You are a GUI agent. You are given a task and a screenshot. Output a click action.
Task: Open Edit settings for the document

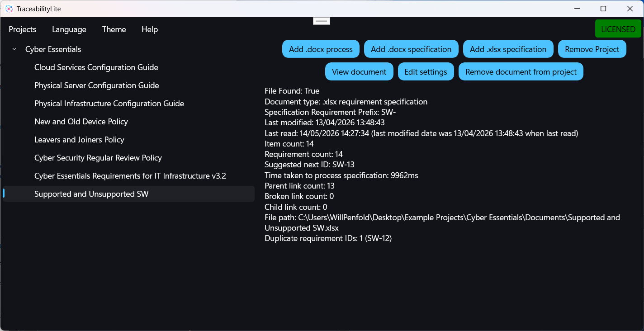(426, 72)
